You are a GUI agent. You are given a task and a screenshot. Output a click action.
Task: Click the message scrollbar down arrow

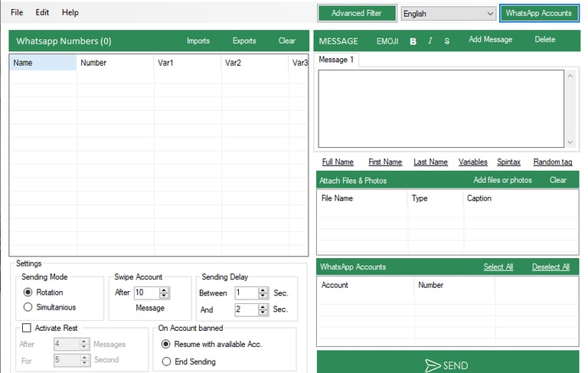570,142
